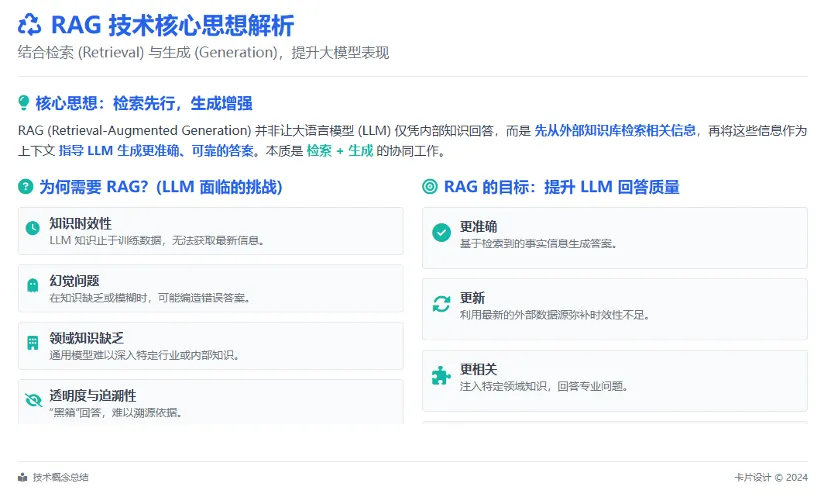Click the refresh arrows icon on 更新 card
Viewport: 832px width, 498px height.
pos(441,304)
